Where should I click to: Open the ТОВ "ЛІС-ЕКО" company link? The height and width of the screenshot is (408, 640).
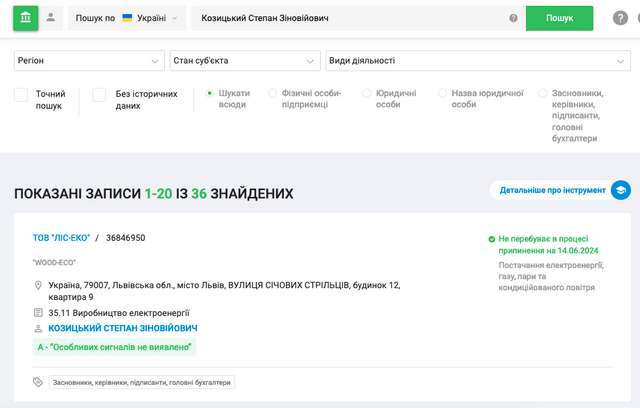[61, 238]
